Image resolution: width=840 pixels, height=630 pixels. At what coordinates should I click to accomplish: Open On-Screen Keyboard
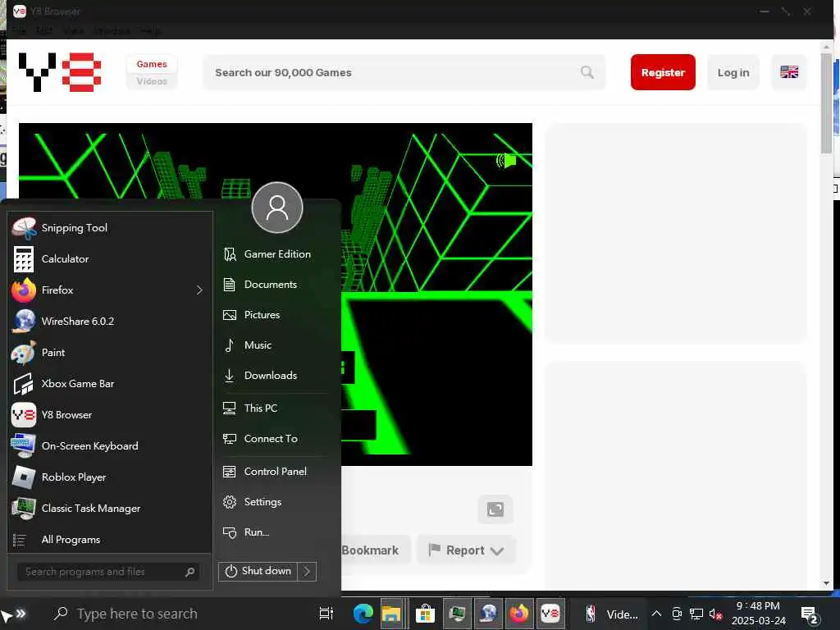tap(110, 445)
